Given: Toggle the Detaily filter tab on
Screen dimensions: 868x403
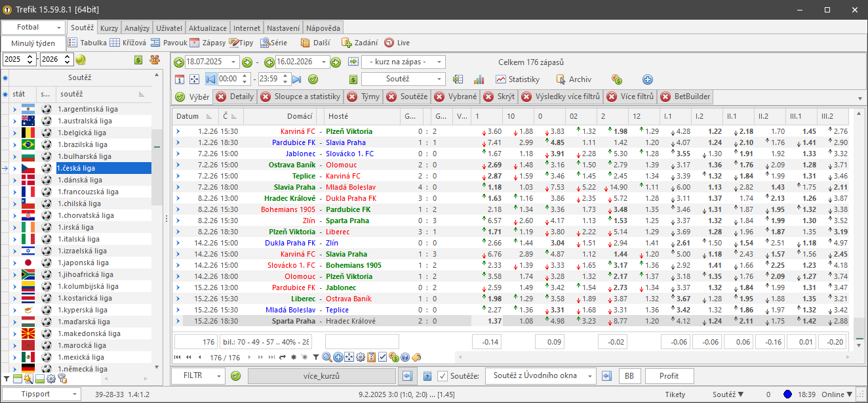Looking at the screenshot, I should pyautogui.click(x=235, y=97).
